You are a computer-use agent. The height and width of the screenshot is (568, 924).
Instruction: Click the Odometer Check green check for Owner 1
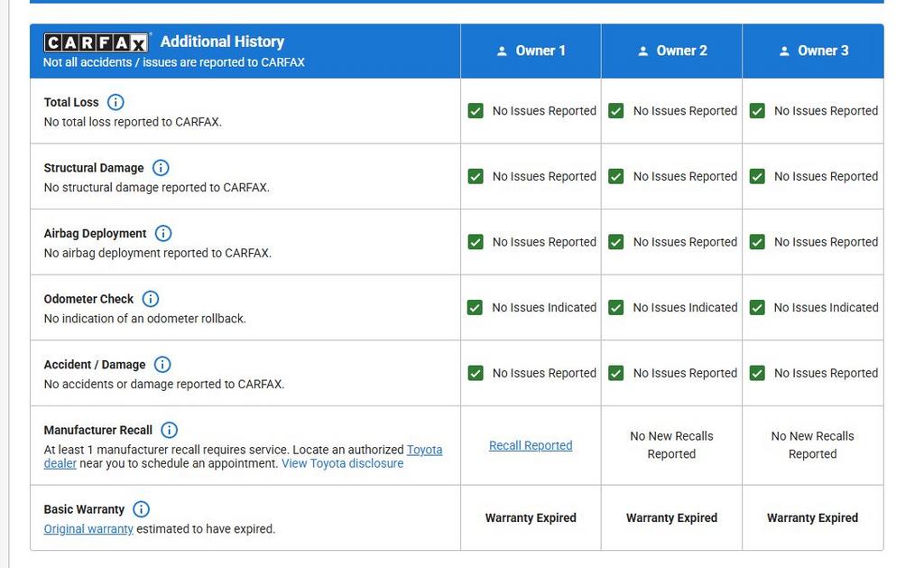point(475,307)
